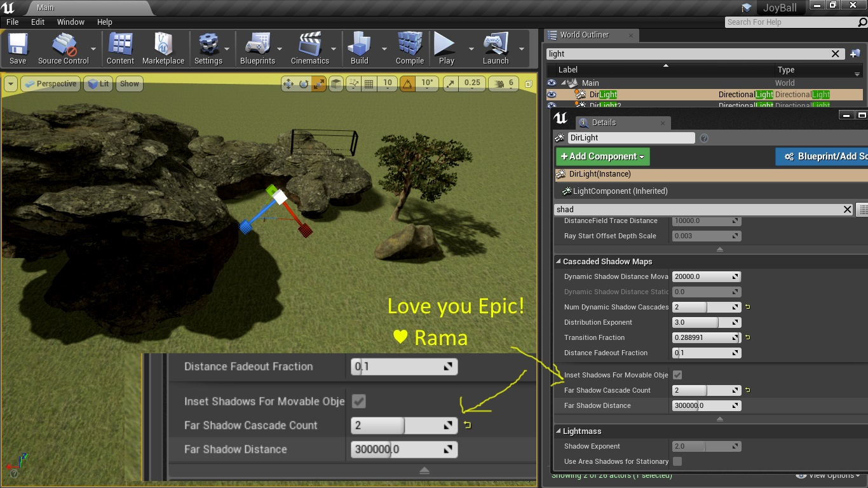
Task: Toggle rotation snapping triangle icon
Action: [x=407, y=83]
